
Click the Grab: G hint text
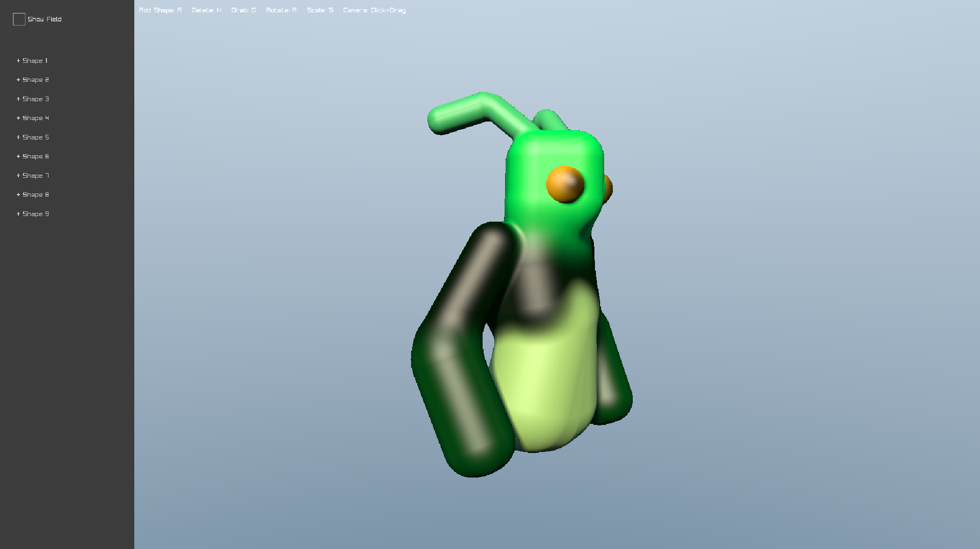coord(244,10)
